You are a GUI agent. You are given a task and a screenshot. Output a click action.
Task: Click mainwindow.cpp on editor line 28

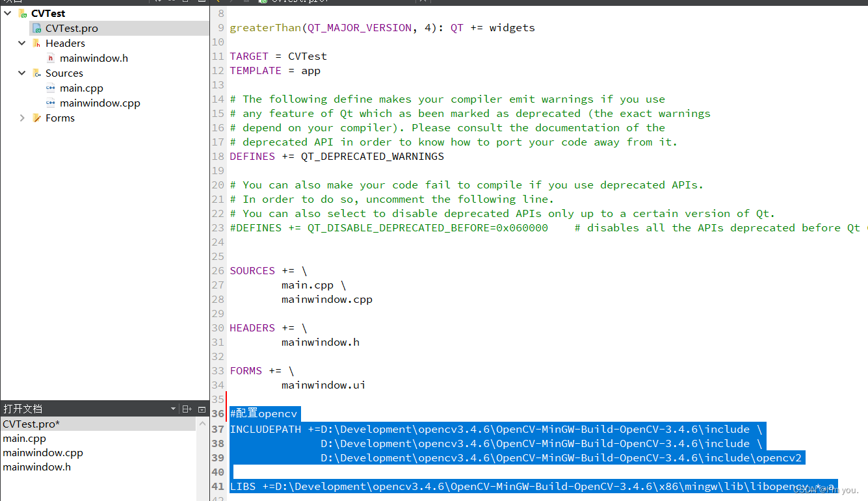tap(327, 300)
